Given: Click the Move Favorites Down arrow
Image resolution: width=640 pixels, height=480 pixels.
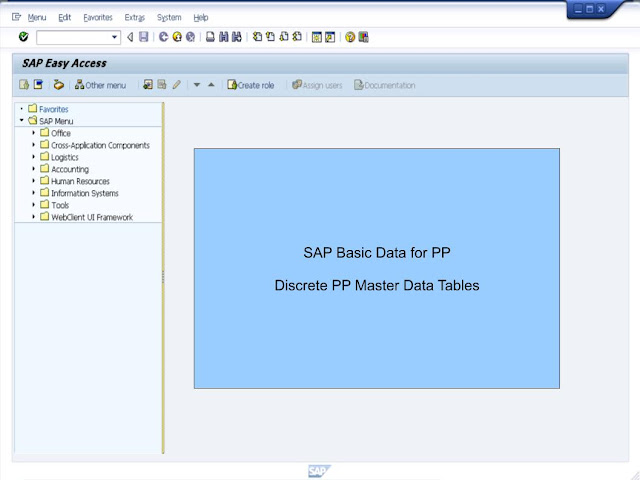Looking at the screenshot, I should coord(197,85).
